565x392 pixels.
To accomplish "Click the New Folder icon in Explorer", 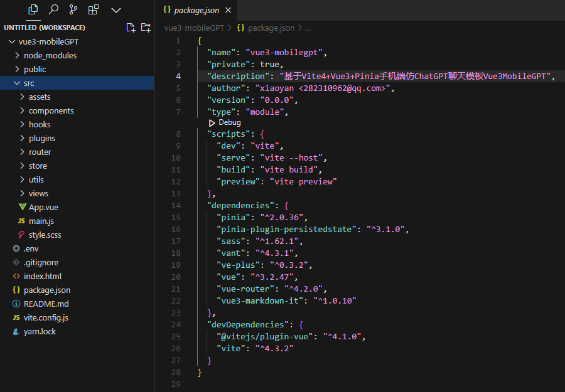I will [x=146, y=28].
